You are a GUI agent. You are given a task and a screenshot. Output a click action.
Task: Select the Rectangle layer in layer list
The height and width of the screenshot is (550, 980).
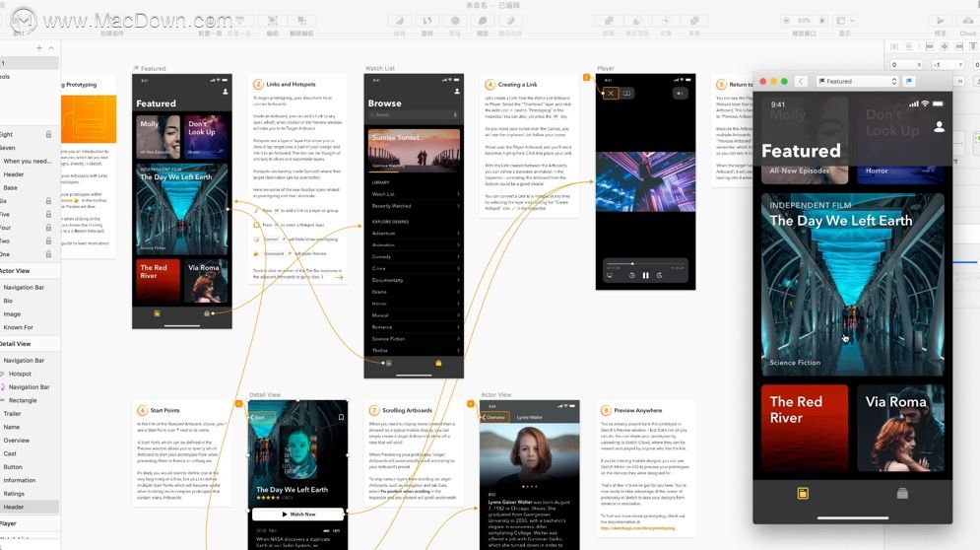(23, 400)
